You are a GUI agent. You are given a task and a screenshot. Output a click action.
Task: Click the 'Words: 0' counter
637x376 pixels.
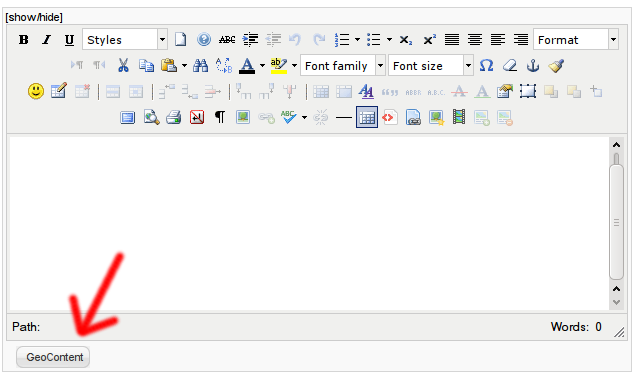(x=576, y=326)
